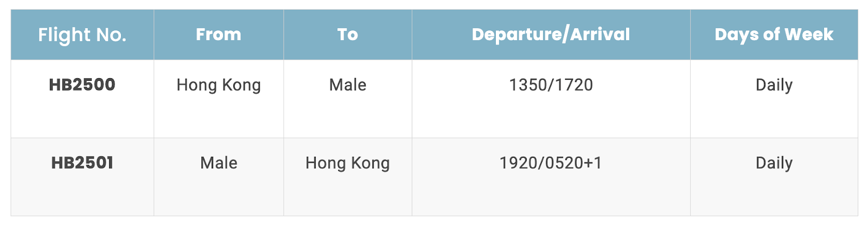Click the To column header
Viewport: 868px width, 230px height.
click(x=348, y=35)
